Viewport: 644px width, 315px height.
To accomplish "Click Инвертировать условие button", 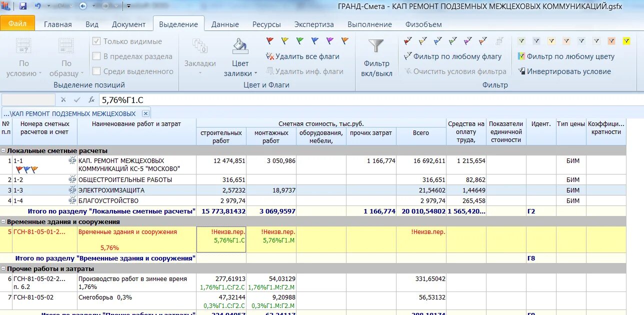I will 564,71.
